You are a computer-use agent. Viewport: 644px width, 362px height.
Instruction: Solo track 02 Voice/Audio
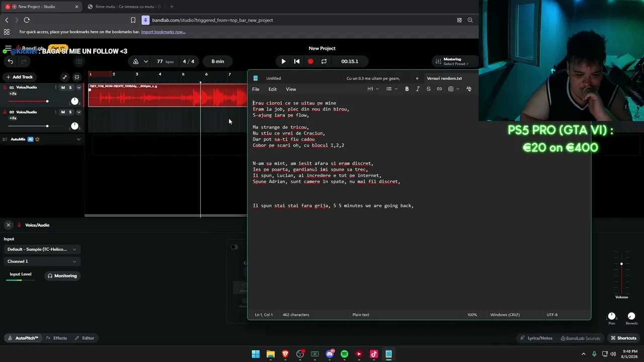click(70, 112)
